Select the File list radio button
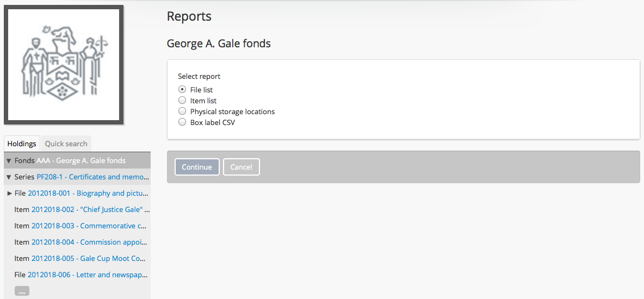Image resolution: width=644 pixels, height=299 pixels. (182, 90)
